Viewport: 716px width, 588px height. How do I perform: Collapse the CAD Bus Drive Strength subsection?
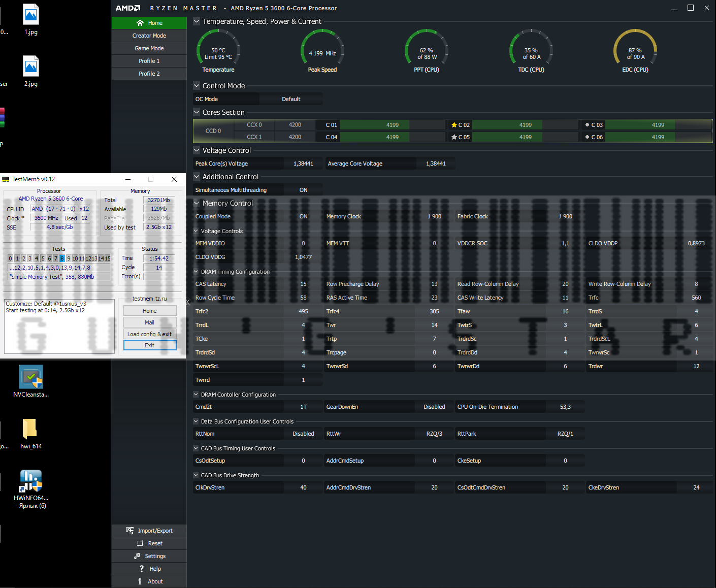[x=196, y=475]
